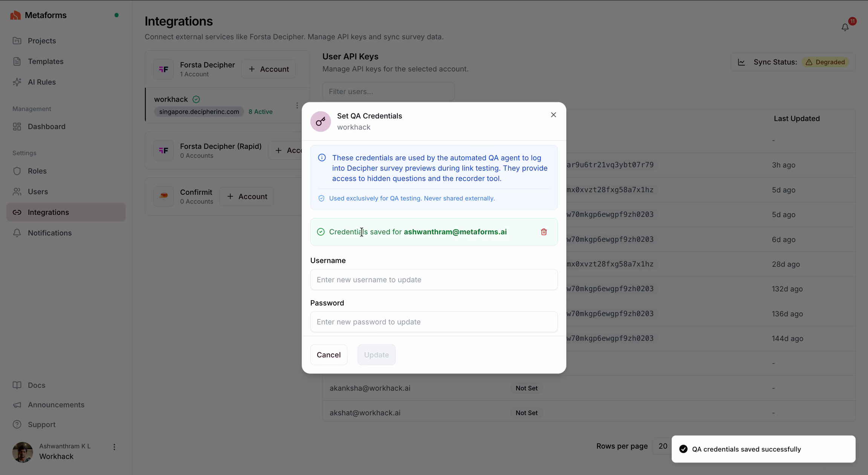Image resolution: width=868 pixels, height=475 pixels.
Task: Click the Metaforms logo icon
Action: (x=15, y=15)
